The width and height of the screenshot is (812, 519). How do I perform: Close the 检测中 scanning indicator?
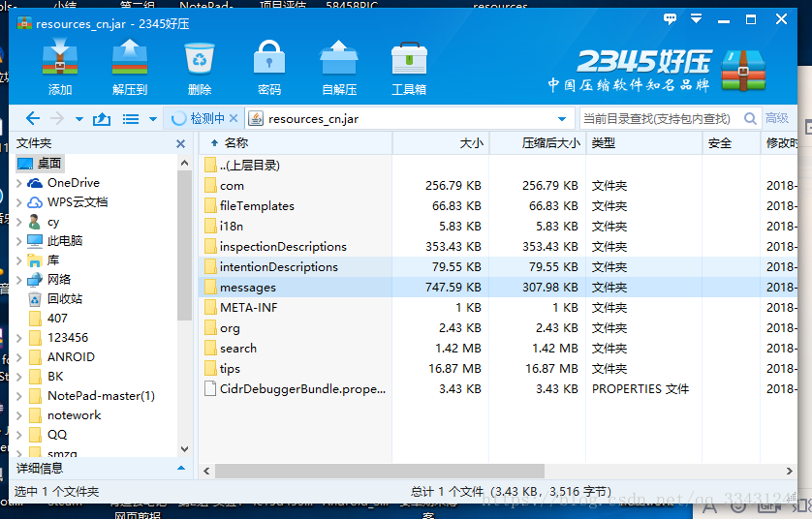click(234, 118)
